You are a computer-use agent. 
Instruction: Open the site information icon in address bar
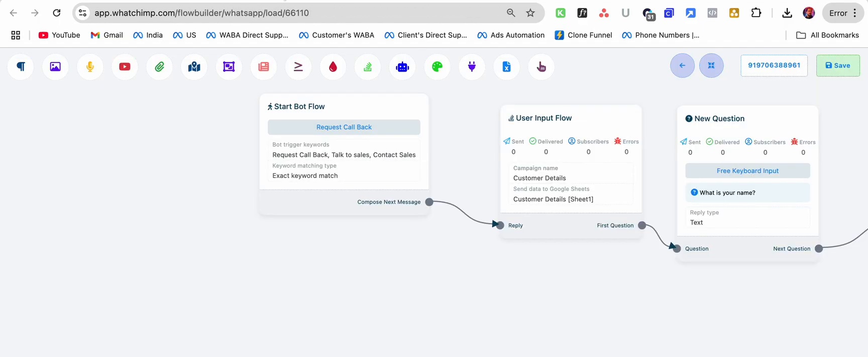point(83,13)
